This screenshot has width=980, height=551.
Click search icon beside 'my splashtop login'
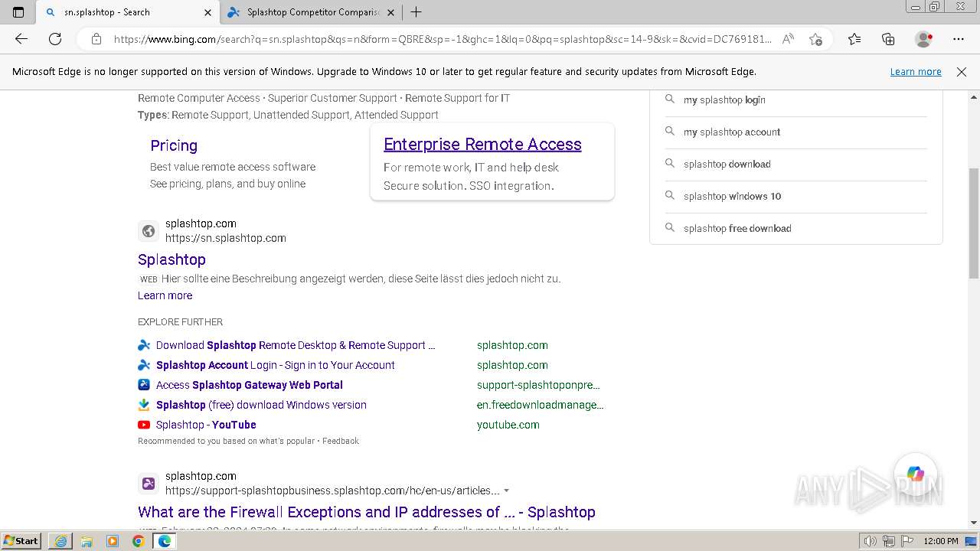pos(670,99)
